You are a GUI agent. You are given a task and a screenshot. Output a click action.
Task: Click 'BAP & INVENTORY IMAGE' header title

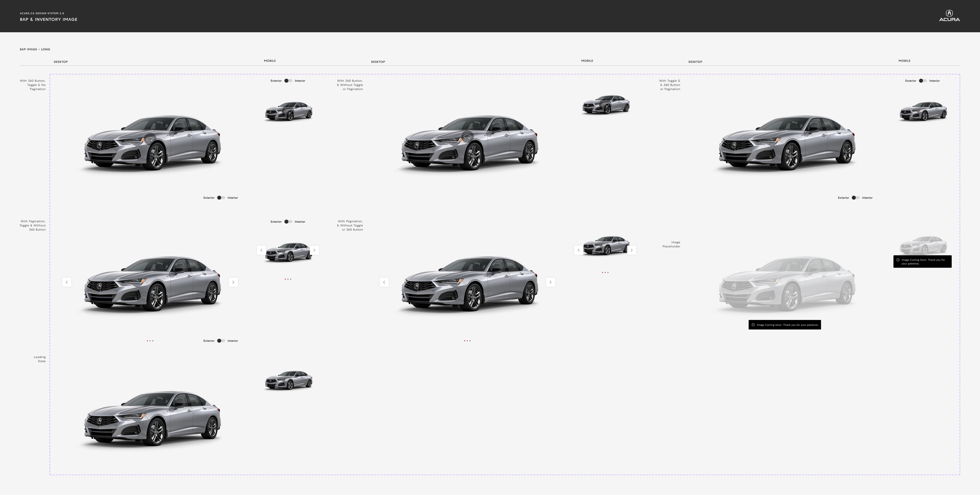click(x=49, y=19)
